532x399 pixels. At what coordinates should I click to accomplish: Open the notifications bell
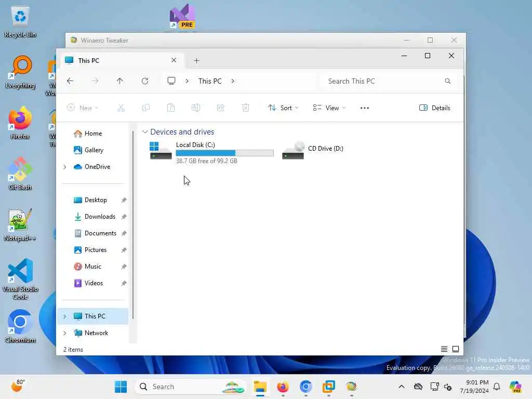pyautogui.click(x=497, y=387)
